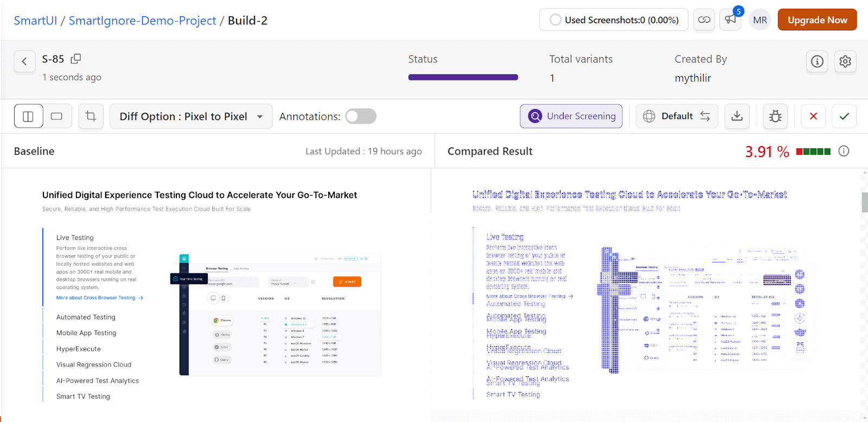
Task: Open mismatch info icon beside 3.91 %
Action: click(x=844, y=151)
